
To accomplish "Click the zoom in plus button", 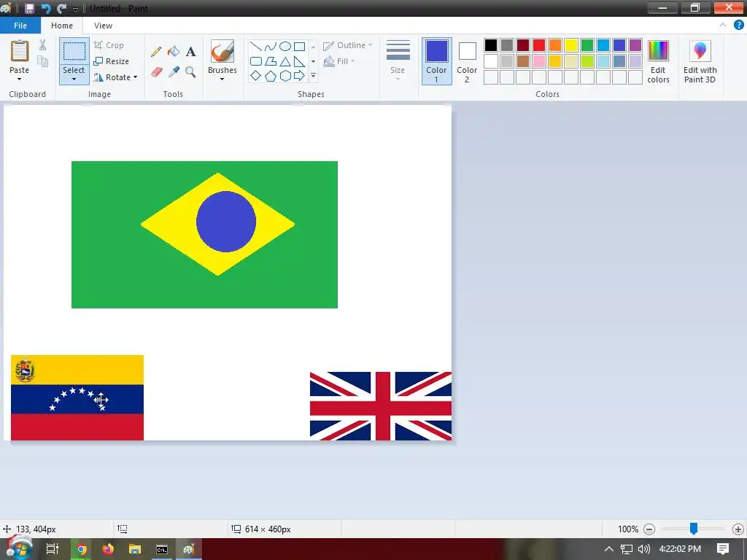I will (738, 529).
